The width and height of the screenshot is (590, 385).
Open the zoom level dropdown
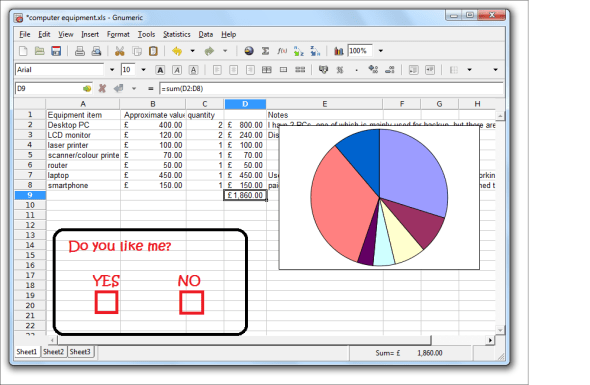[x=380, y=51]
